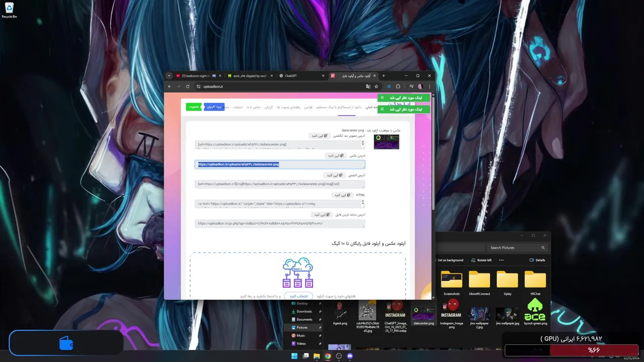Viewport: 644px width, 362px height.
Task: Open Videos in Explorer sidebar
Action: pos(301,343)
